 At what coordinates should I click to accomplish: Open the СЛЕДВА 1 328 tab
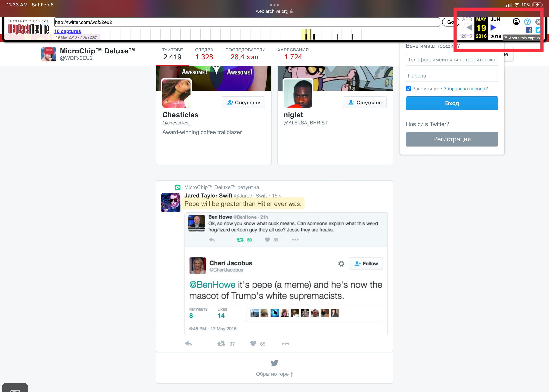pos(204,54)
